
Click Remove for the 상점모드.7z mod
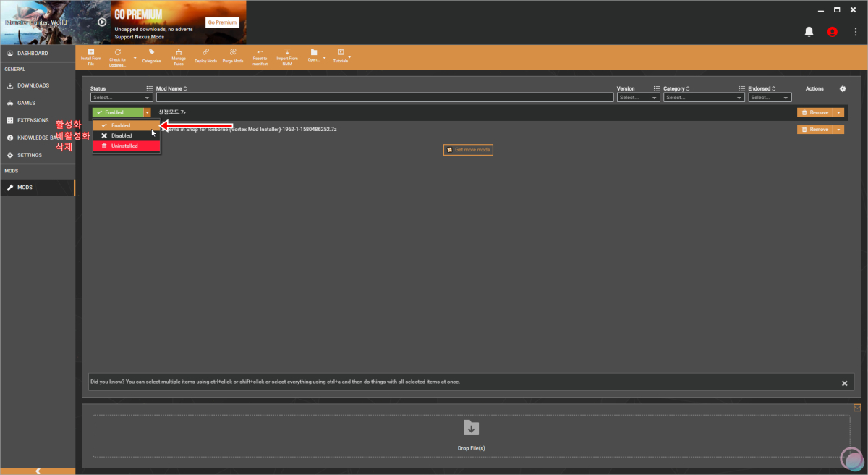pos(815,112)
